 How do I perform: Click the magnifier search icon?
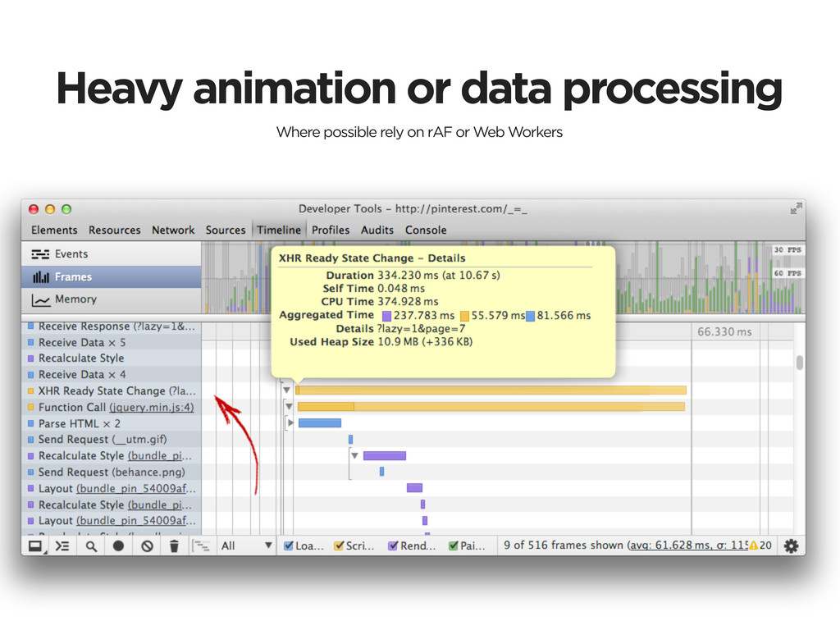coord(91,546)
